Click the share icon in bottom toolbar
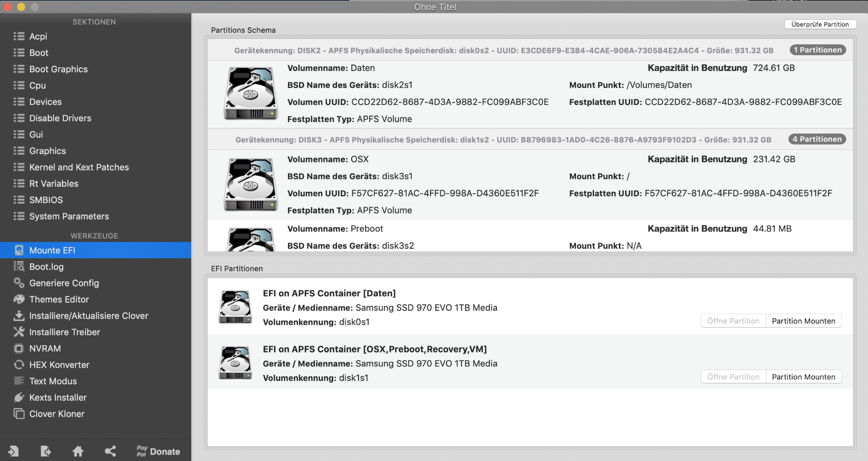 click(x=110, y=451)
